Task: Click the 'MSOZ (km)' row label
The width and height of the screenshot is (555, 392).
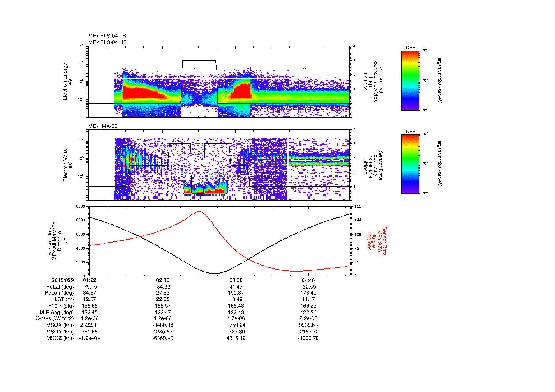Action: (60, 338)
